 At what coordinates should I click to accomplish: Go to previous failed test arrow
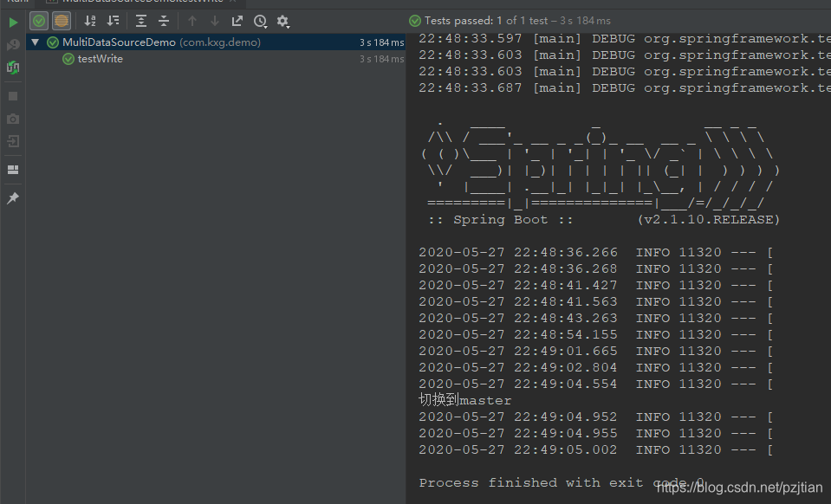point(192,21)
